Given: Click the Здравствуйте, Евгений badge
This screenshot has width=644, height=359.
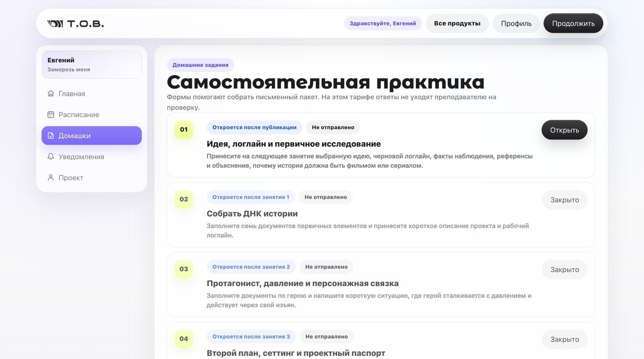Looking at the screenshot, I should click(x=383, y=23).
